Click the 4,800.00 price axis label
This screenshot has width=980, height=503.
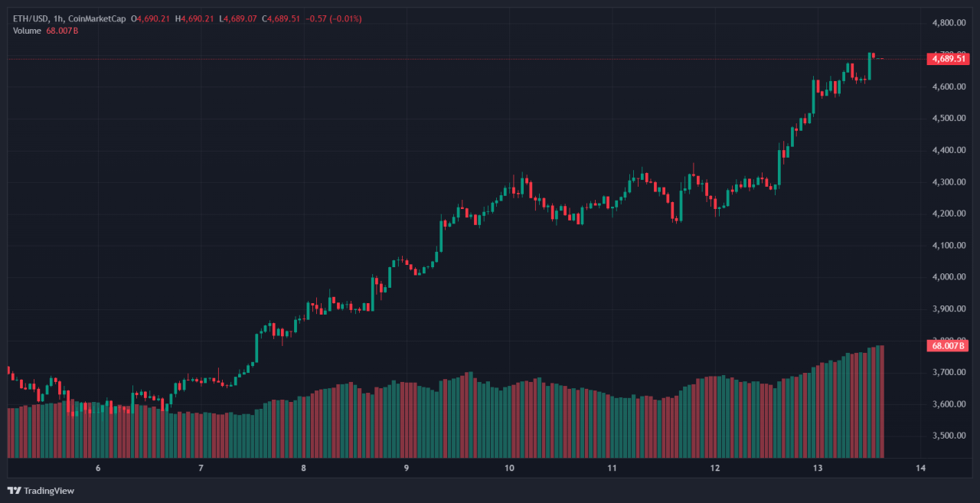tap(948, 23)
